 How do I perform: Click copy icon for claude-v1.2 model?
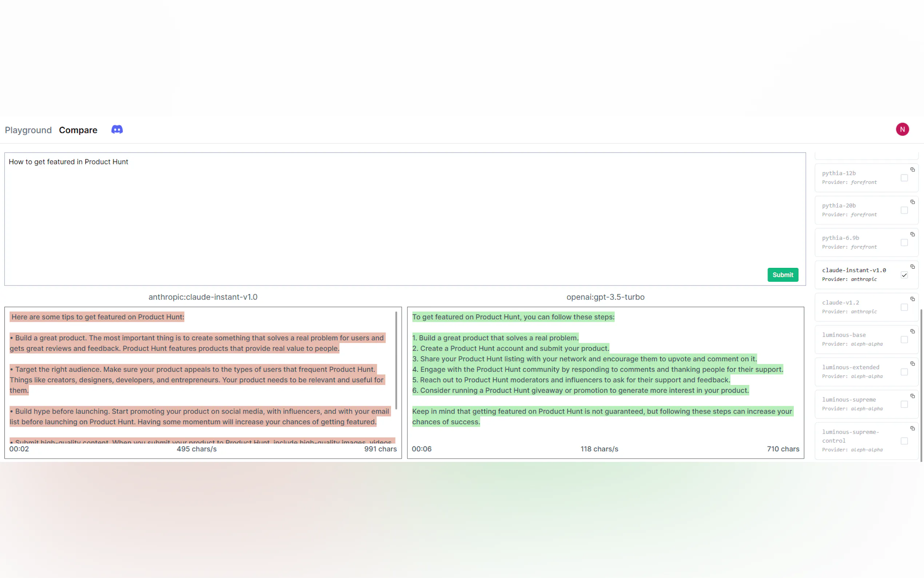point(912,299)
